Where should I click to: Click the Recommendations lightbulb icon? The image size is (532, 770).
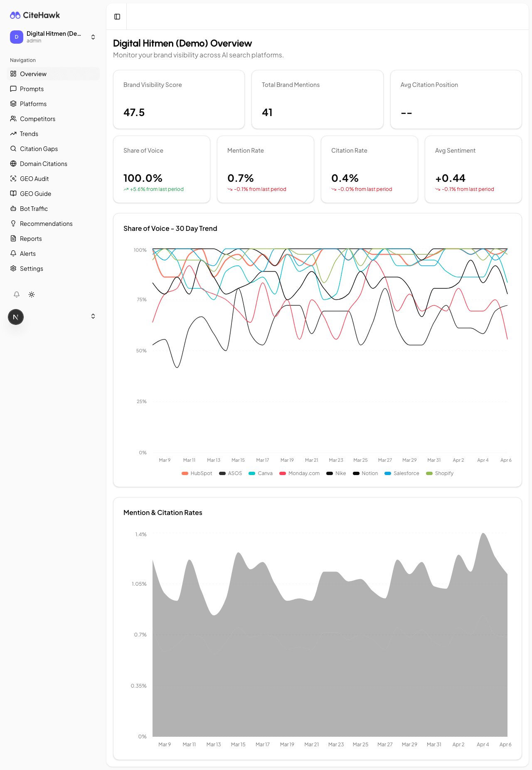(x=13, y=223)
